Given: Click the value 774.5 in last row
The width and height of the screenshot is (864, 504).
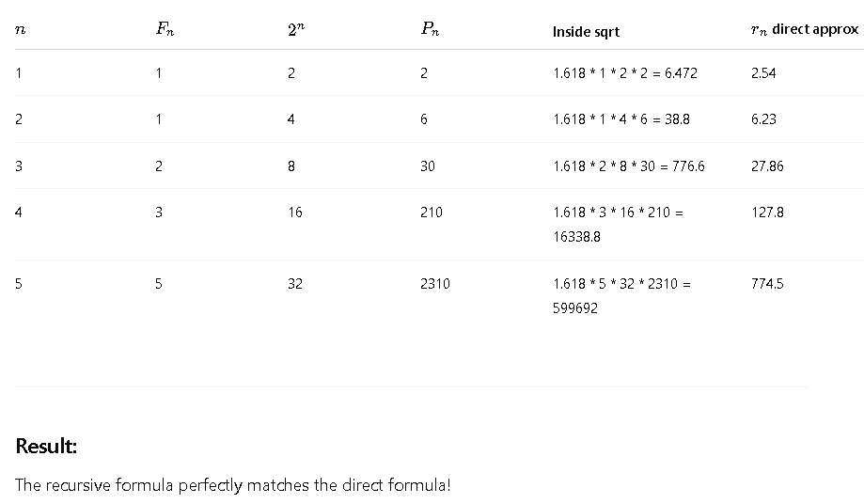Looking at the screenshot, I should pyautogui.click(x=767, y=284).
